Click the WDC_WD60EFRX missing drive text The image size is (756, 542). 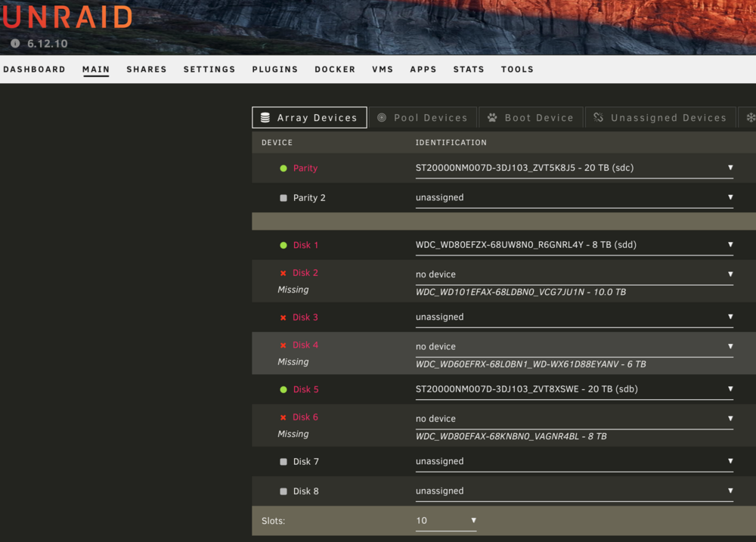pos(531,364)
